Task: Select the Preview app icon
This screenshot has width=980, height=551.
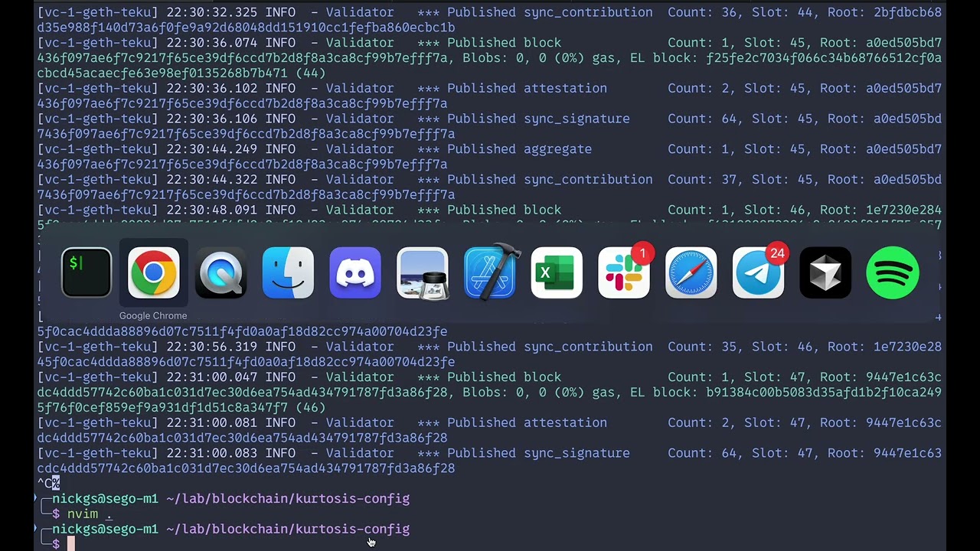Action: [423, 272]
